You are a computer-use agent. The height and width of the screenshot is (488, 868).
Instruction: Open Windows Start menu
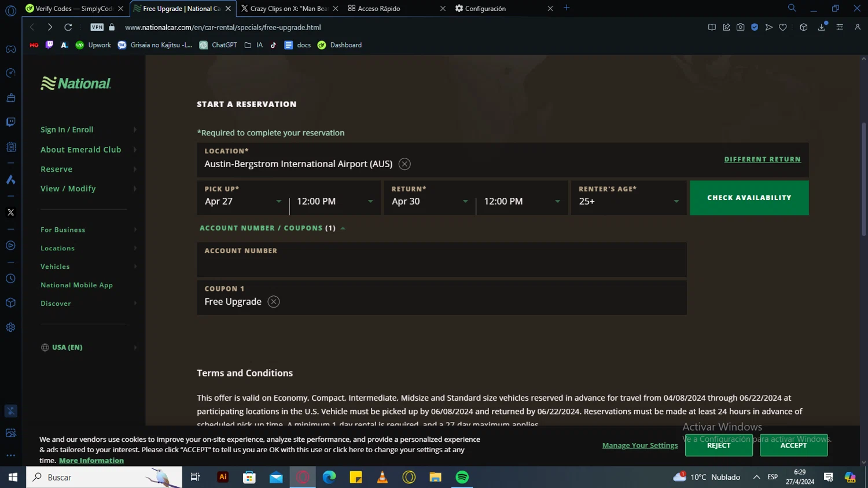pyautogui.click(x=13, y=477)
